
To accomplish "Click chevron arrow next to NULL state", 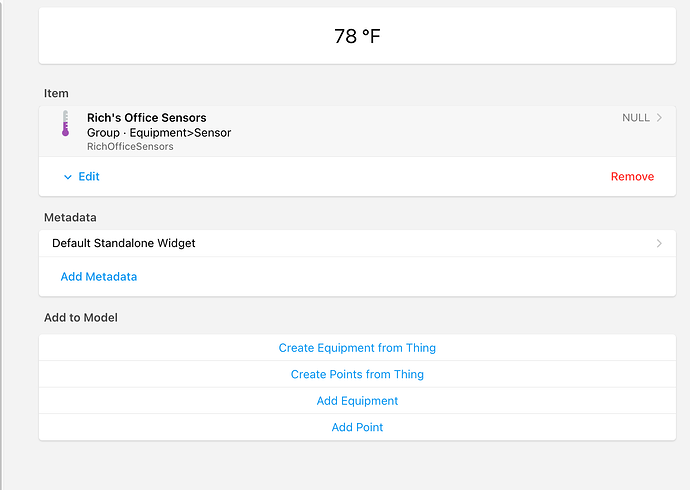I will coord(659,117).
